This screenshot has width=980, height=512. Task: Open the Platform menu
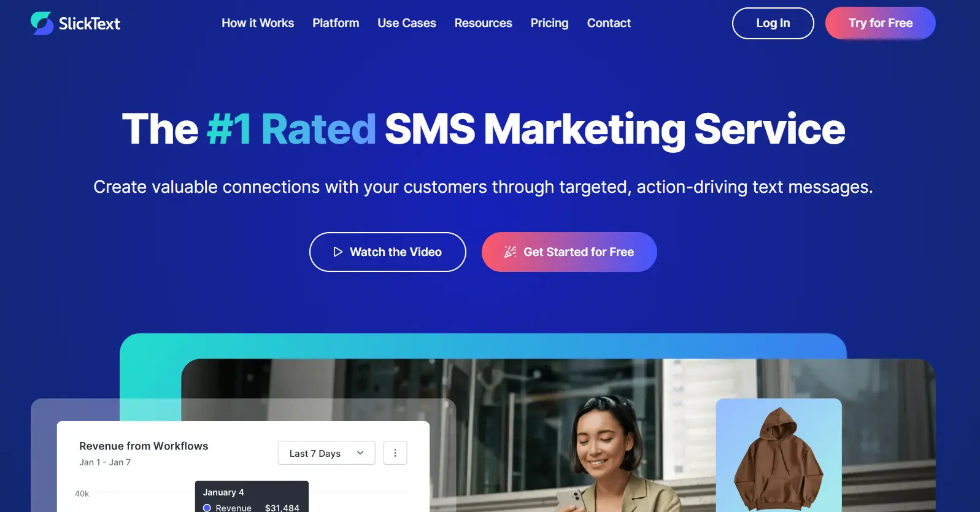coord(336,23)
